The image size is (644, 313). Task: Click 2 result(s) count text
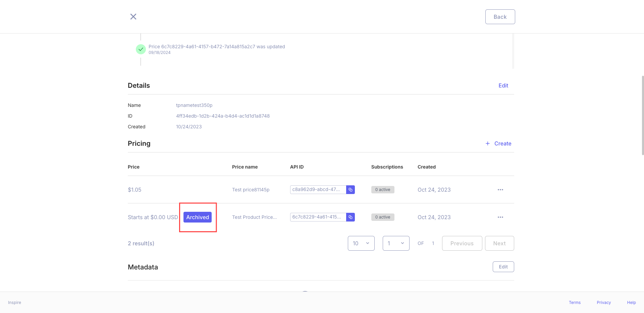(x=141, y=243)
